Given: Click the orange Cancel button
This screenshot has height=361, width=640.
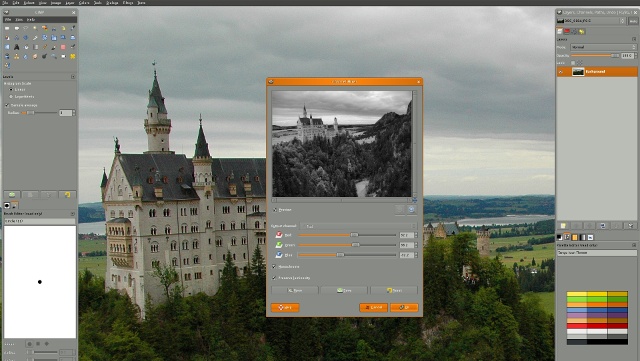Looking at the screenshot, I should [x=373, y=308].
